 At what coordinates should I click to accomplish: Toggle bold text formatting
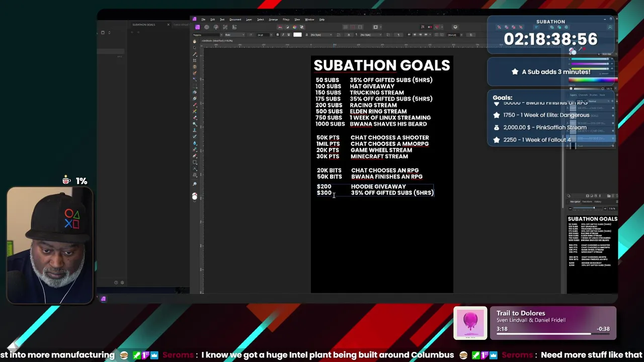click(278, 35)
